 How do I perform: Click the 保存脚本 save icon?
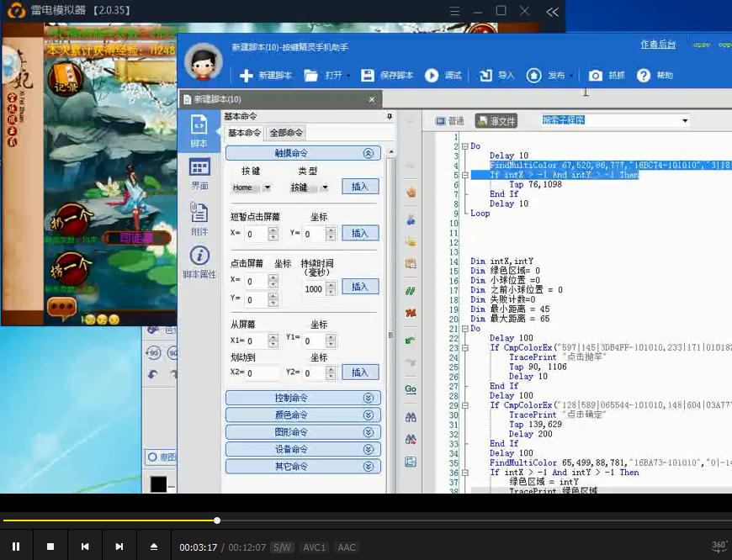click(368, 76)
